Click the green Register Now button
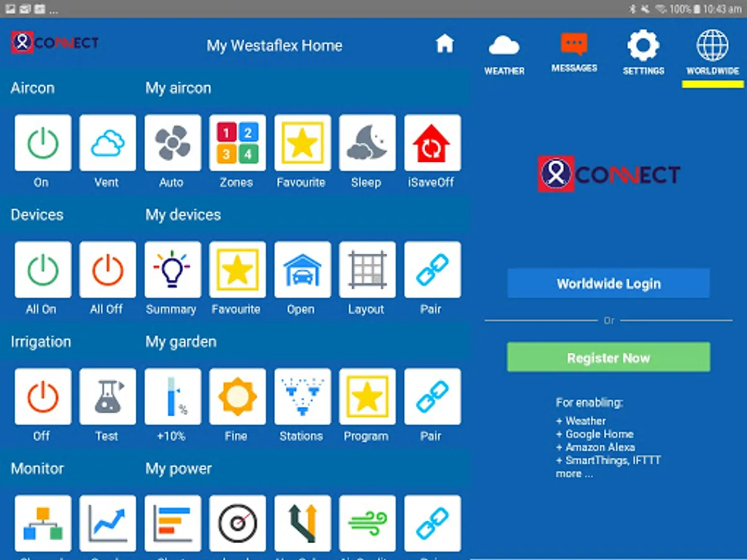This screenshot has height=560, width=747. tap(608, 358)
